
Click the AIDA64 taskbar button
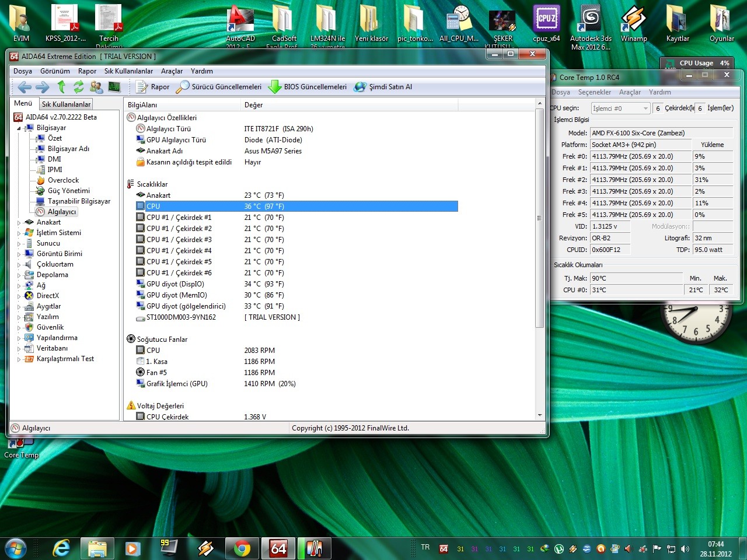278,548
